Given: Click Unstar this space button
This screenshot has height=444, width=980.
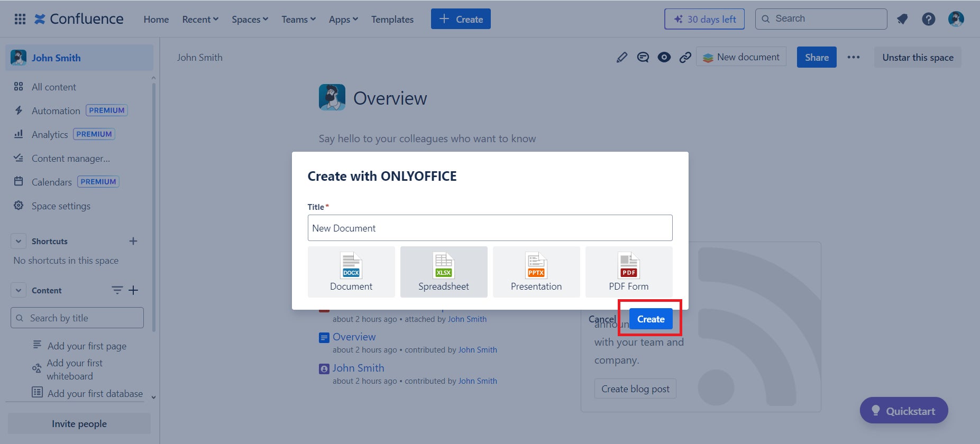Looking at the screenshot, I should [x=918, y=57].
